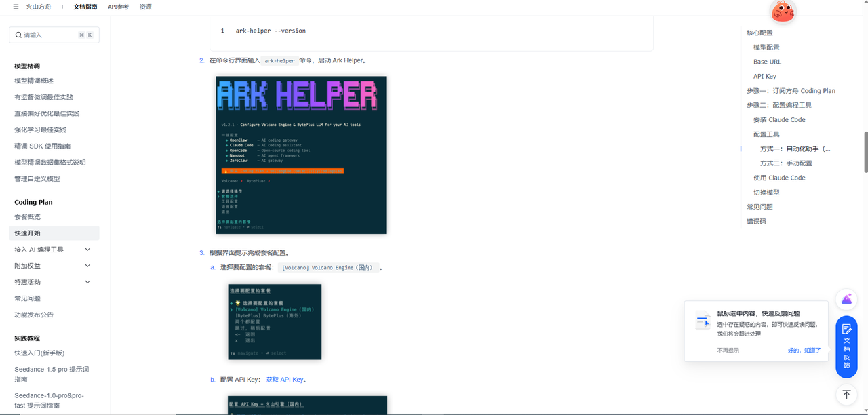Click the red mascot avatar icon

[x=783, y=11]
